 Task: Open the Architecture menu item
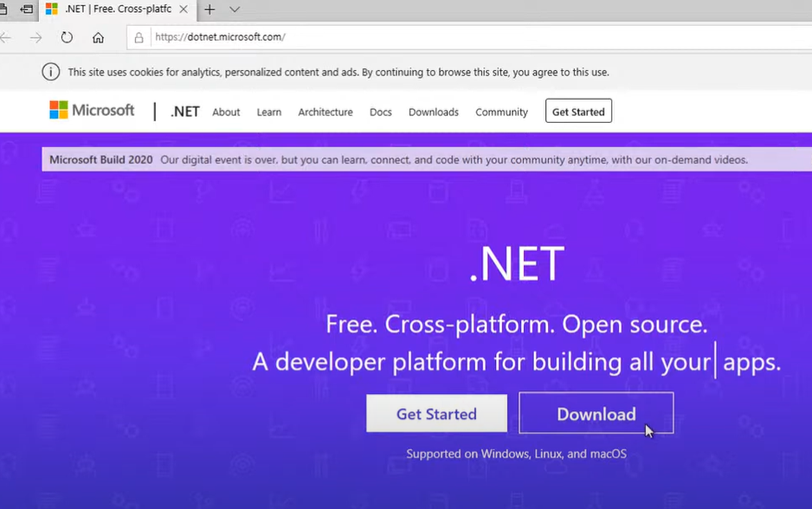(325, 112)
